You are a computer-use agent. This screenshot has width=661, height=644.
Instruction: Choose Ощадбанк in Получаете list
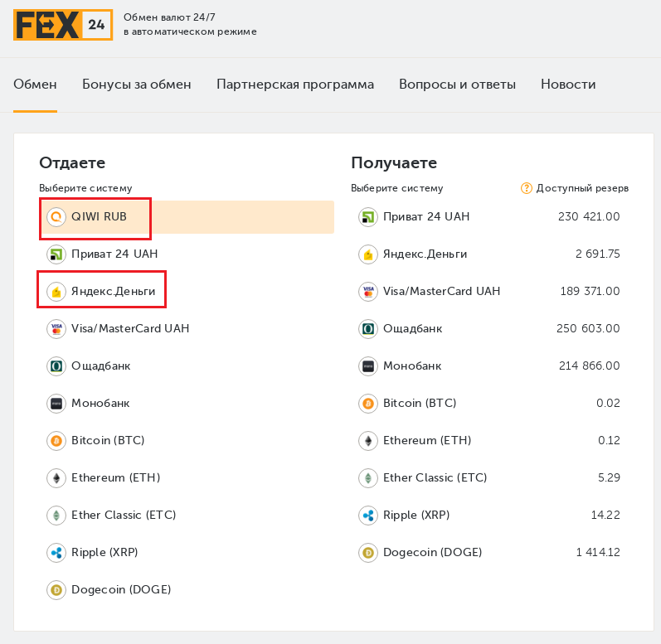coord(412,329)
